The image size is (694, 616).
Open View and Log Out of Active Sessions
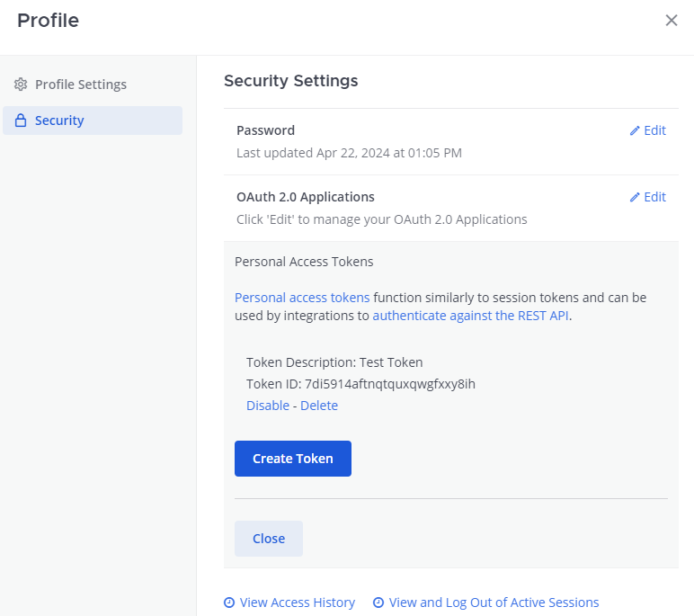[494, 603]
